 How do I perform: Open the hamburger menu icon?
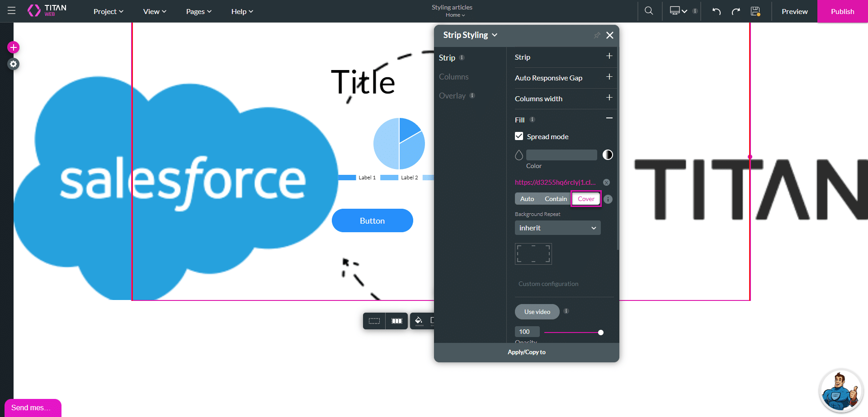(x=12, y=11)
